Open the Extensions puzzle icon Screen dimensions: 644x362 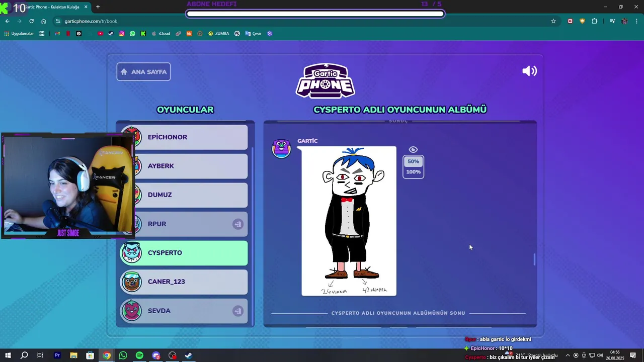(x=594, y=21)
